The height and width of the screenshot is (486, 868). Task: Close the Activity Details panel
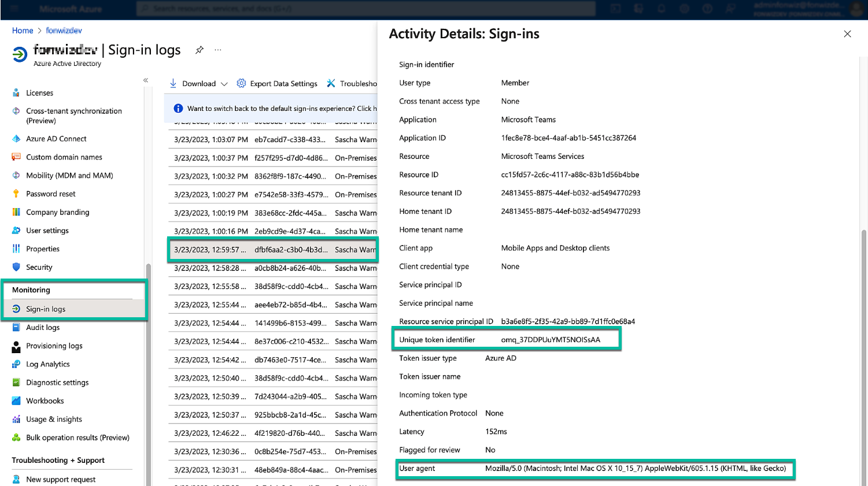847,34
